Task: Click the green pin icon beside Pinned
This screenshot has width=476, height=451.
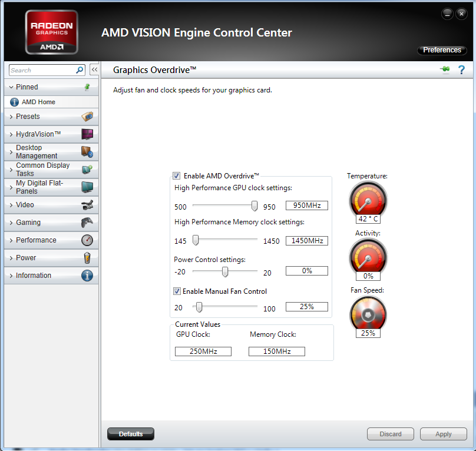Action: (x=87, y=87)
